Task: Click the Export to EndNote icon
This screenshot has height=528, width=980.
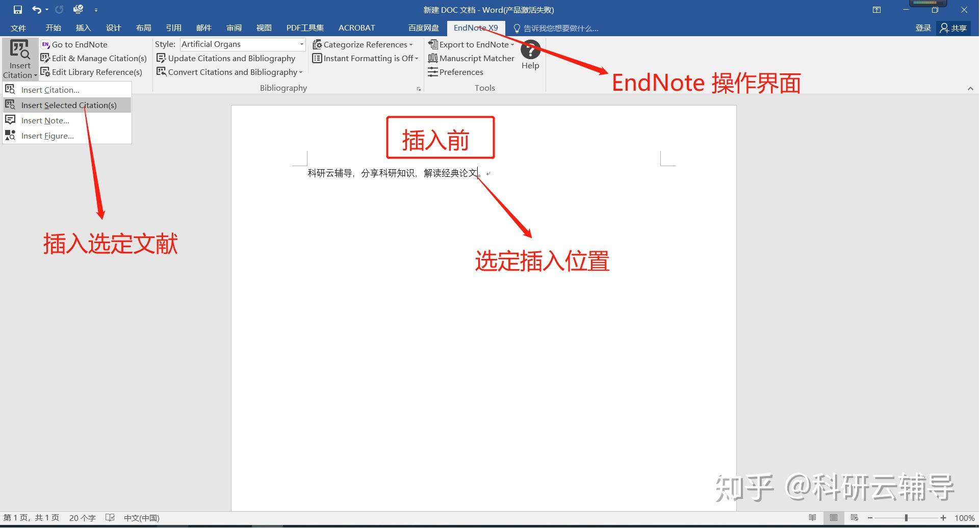Action: tap(433, 44)
